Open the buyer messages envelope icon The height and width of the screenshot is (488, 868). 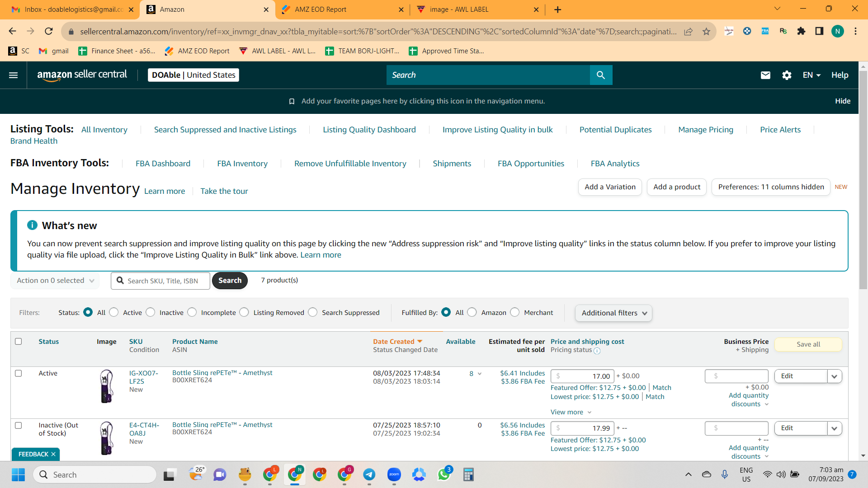coord(765,75)
